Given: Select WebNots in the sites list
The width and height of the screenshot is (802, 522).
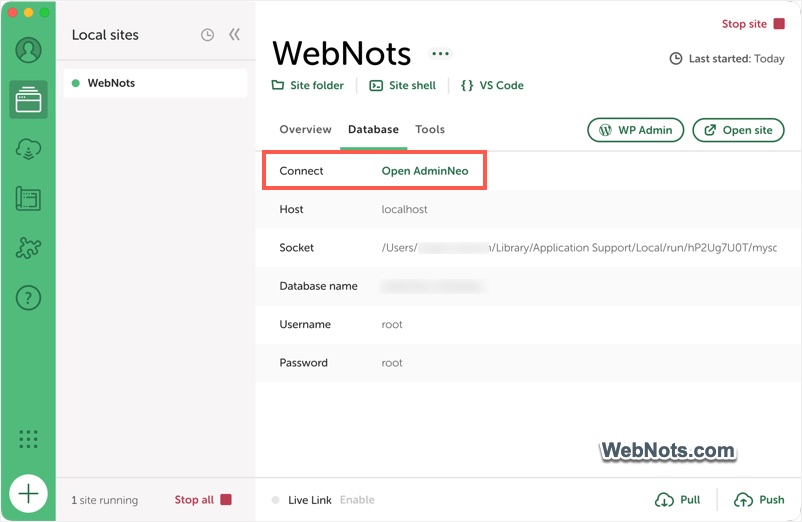Looking at the screenshot, I should (155, 83).
